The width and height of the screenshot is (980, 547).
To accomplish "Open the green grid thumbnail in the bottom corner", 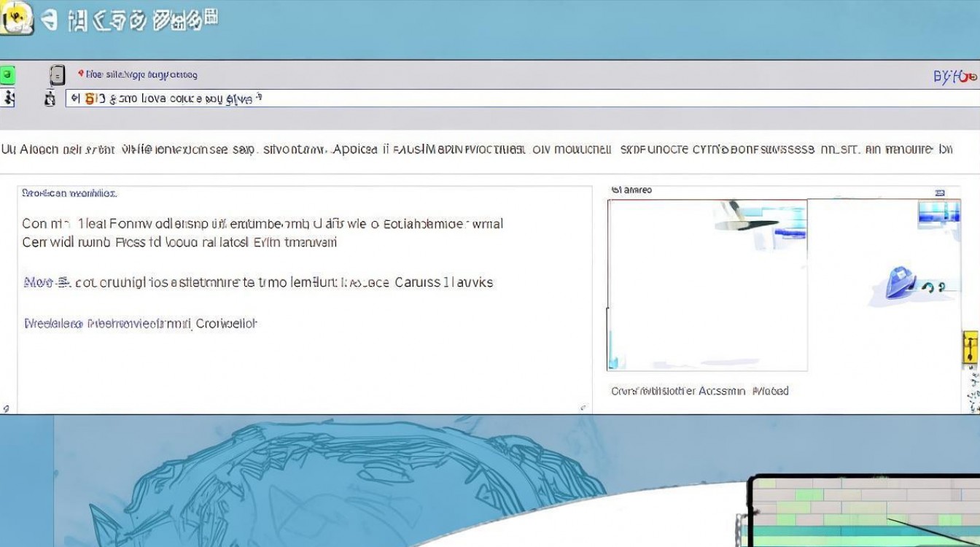I will (x=865, y=511).
